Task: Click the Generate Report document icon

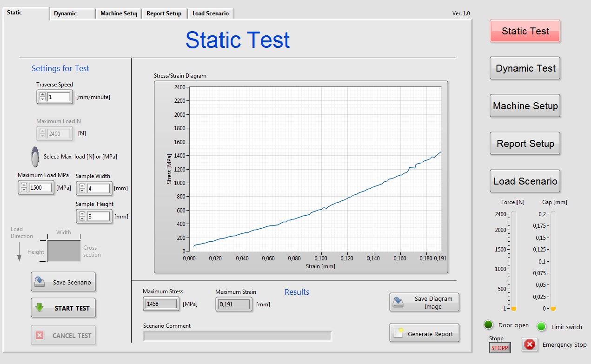Action: click(x=398, y=333)
